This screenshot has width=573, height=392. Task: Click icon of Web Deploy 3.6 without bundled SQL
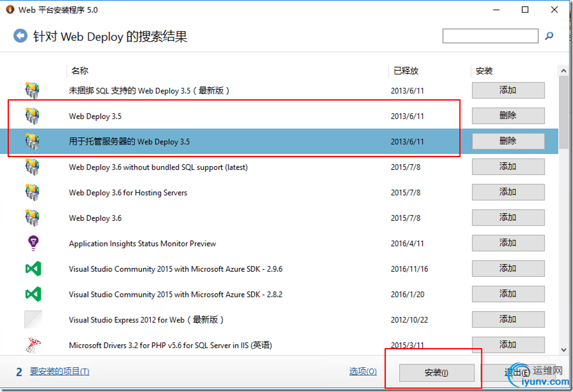(x=32, y=167)
